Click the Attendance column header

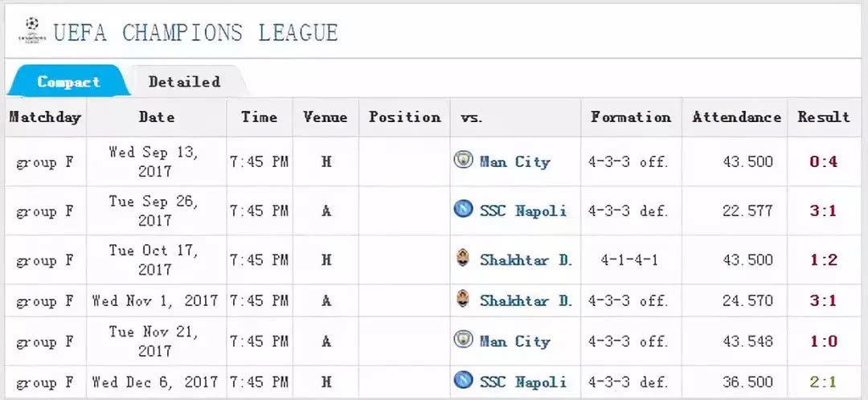(736, 116)
